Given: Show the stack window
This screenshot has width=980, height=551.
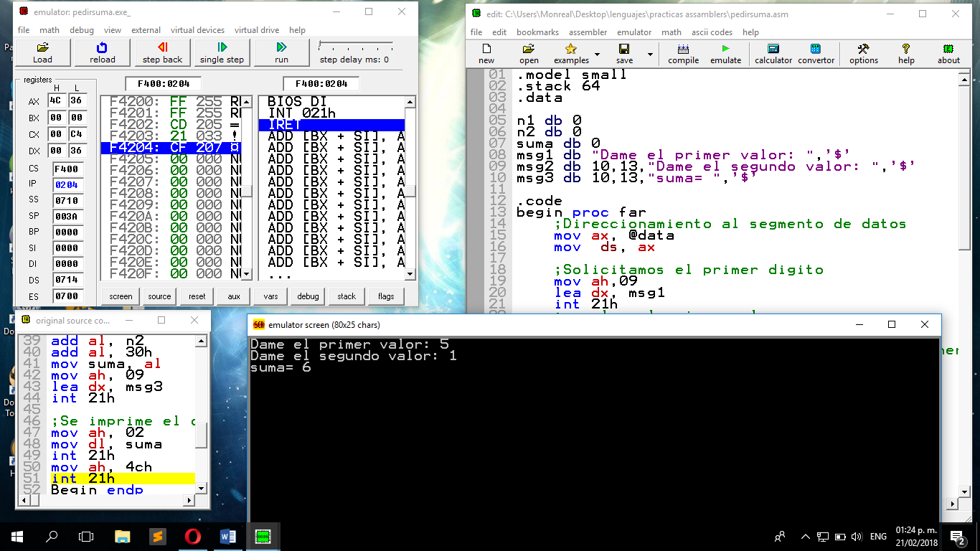Looking at the screenshot, I should click(x=347, y=296).
